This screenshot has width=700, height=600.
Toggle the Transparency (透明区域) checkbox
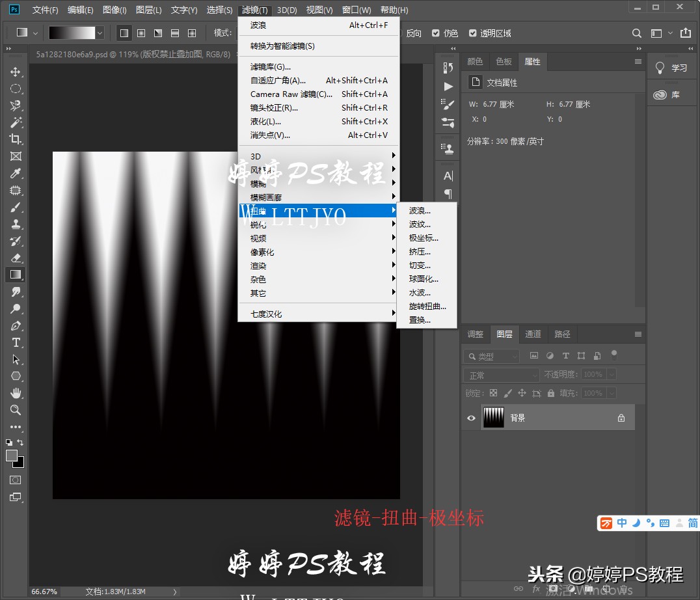point(473,33)
